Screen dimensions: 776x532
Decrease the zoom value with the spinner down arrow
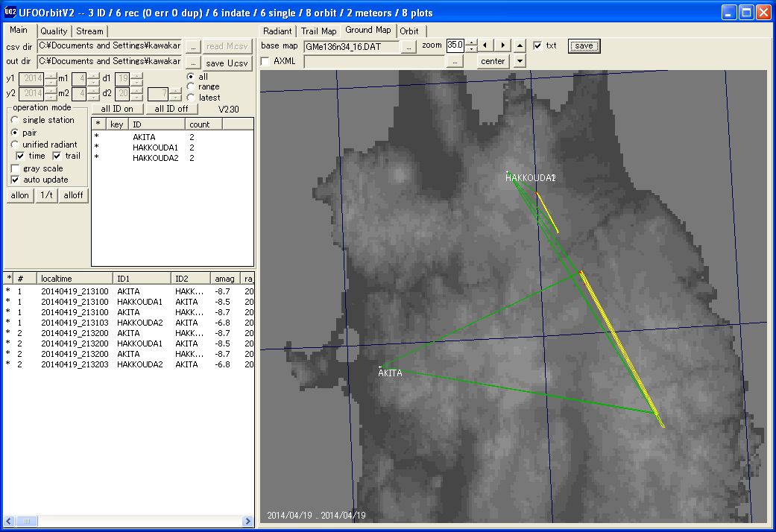pos(472,48)
